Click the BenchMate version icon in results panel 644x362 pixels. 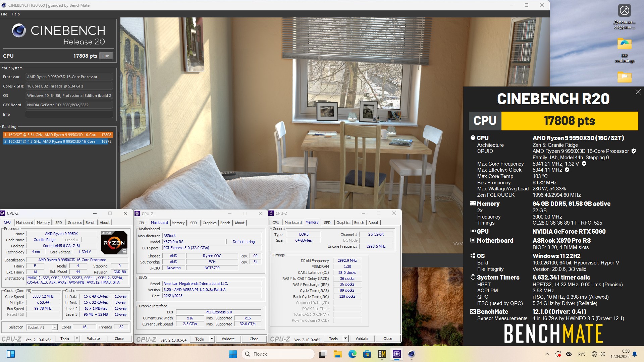[473, 311]
